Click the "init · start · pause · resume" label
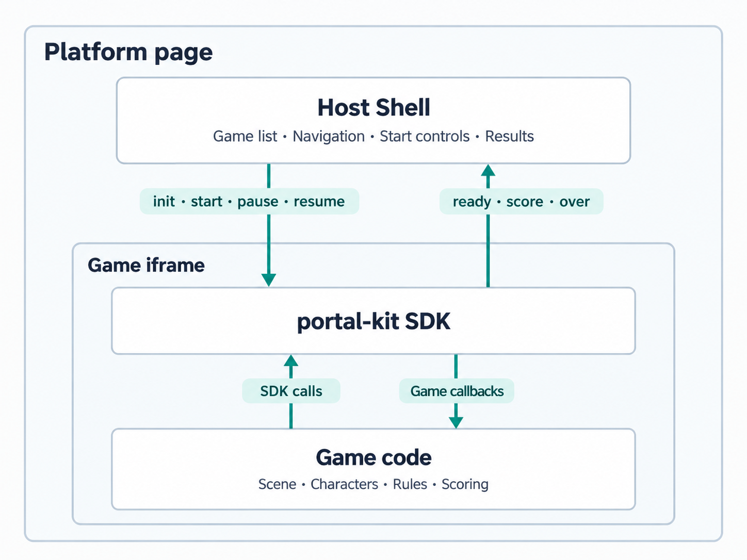 (x=249, y=201)
